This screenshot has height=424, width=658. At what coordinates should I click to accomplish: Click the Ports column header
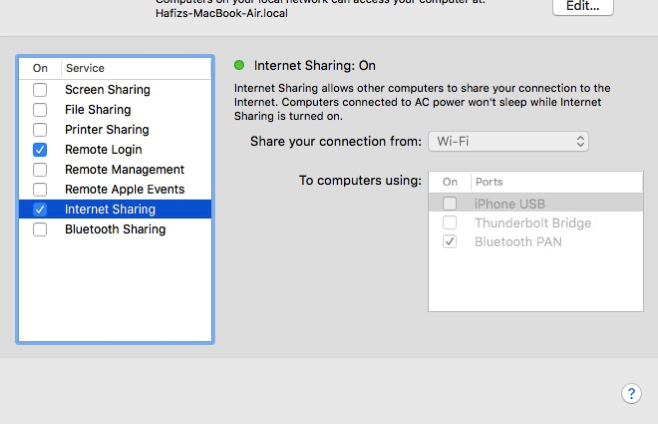[x=489, y=182]
